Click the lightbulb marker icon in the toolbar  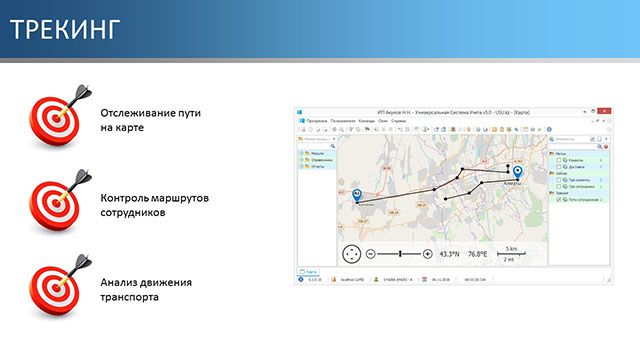[469, 129]
